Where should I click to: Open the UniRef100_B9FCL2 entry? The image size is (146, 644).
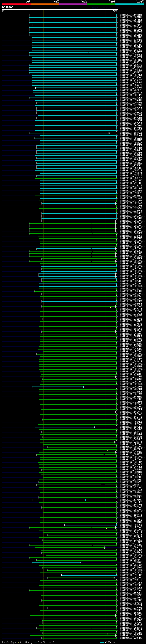pyautogui.click(x=131, y=427)
